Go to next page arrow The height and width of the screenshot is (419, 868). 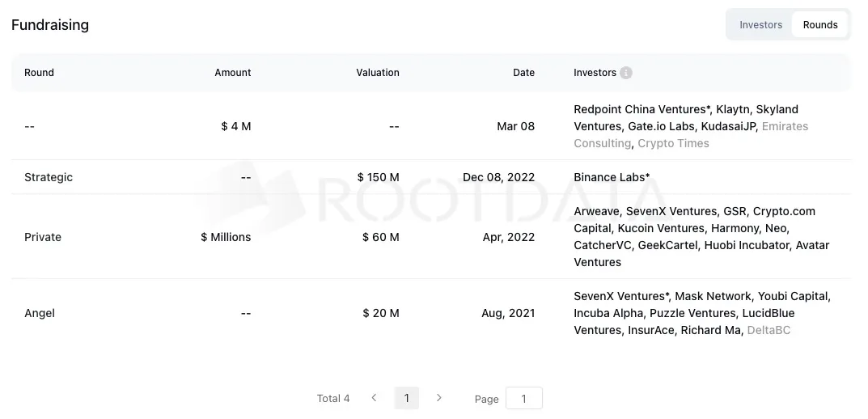click(439, 398)
